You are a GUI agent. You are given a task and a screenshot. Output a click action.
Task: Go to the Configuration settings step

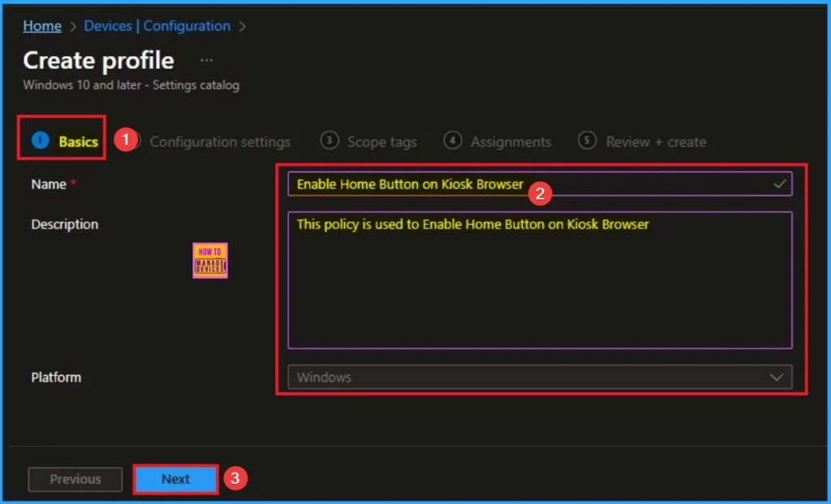[x=219, y=142]
